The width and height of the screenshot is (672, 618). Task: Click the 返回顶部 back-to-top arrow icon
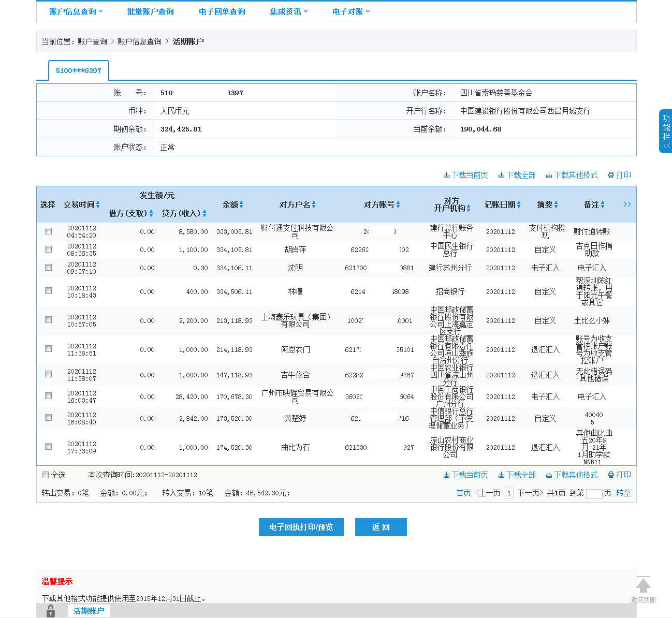click(x=644, y=585)
